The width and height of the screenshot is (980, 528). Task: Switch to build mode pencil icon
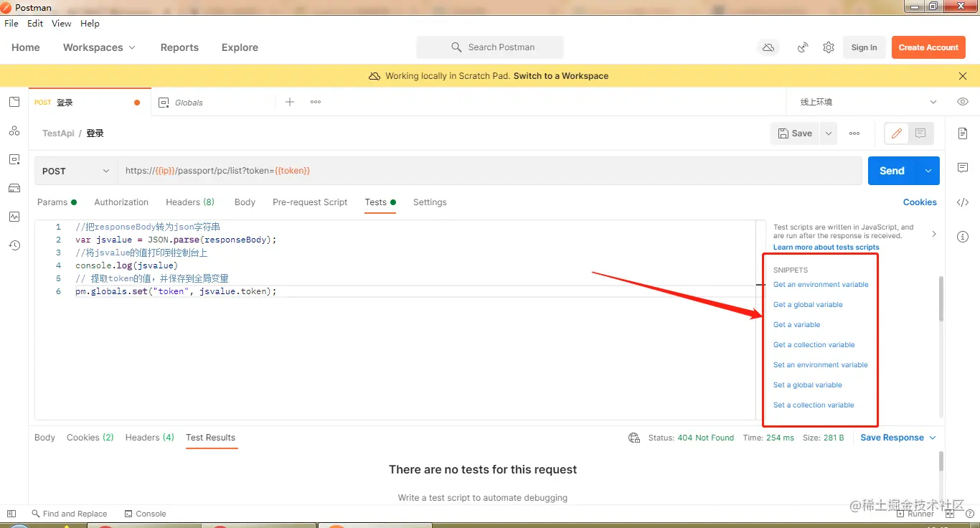[896, 133]
